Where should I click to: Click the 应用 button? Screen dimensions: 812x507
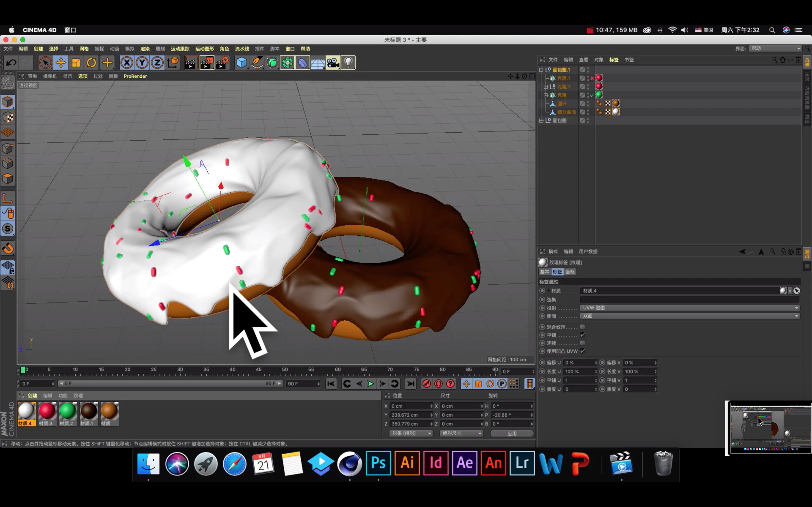[512, 433]
